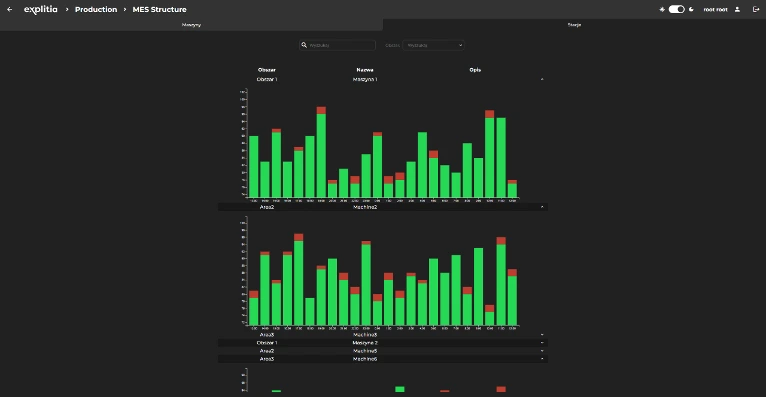Collapse the Machine2 row chart
766x397 pixels.
[x=542, y=207]
